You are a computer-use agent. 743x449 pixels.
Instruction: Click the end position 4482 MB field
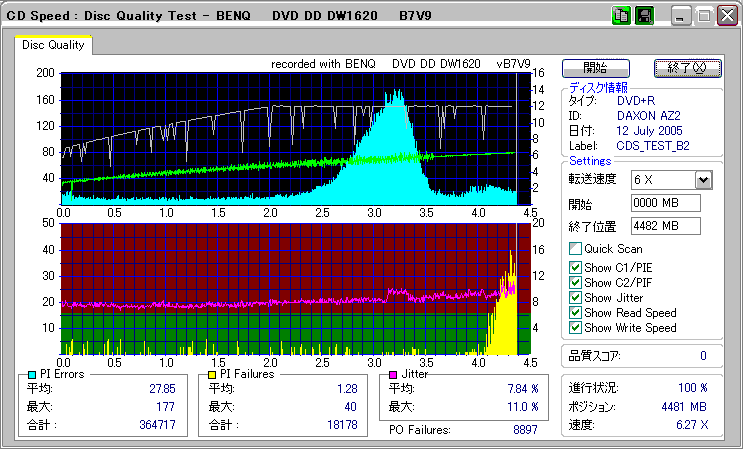point(665,226)
